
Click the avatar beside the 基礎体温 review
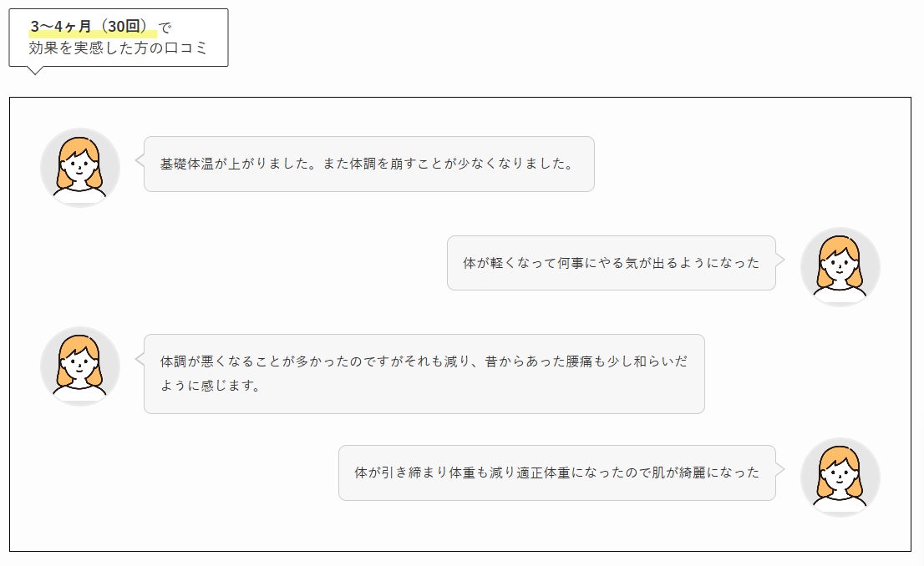click(x=80, y=167)
